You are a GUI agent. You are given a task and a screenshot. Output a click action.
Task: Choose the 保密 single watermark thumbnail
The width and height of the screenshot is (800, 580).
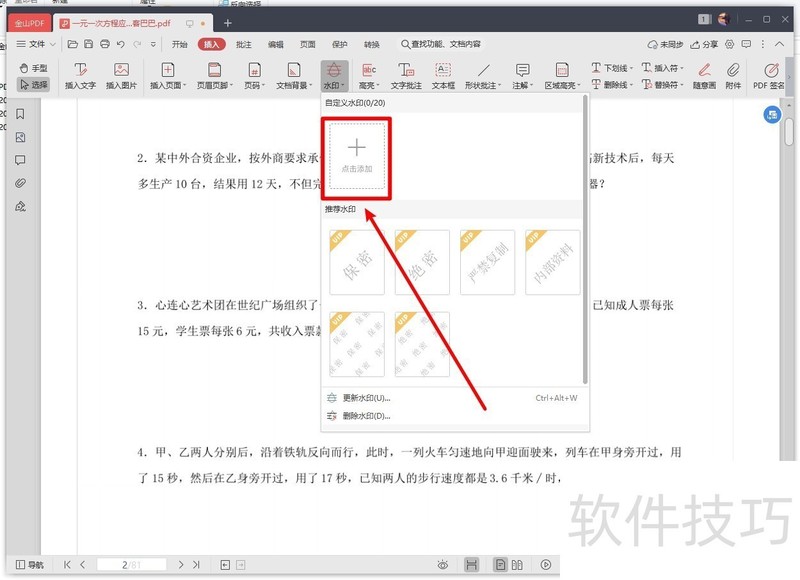[357, 262]
